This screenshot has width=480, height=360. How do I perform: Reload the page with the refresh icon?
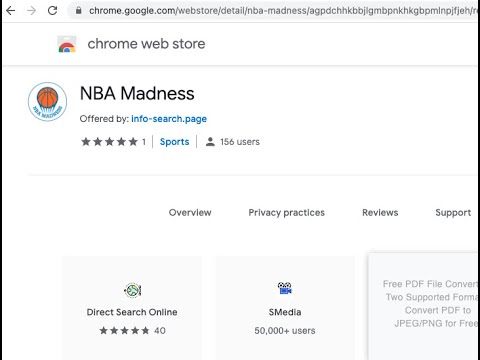click(x=52, y=11)
